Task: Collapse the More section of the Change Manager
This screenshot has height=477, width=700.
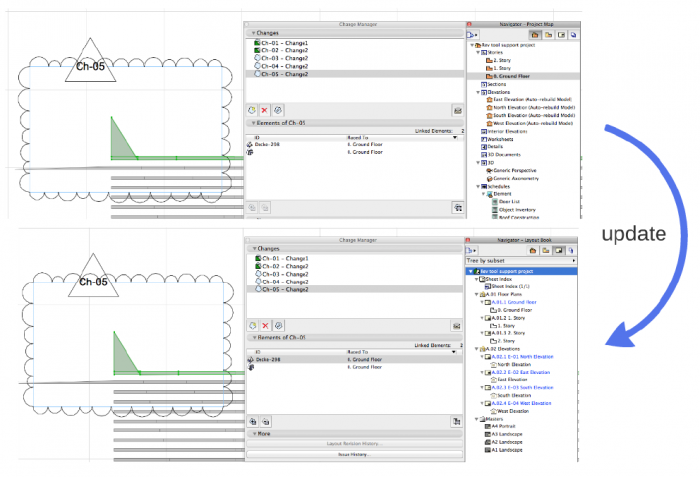Action: [x=254, y=434]
